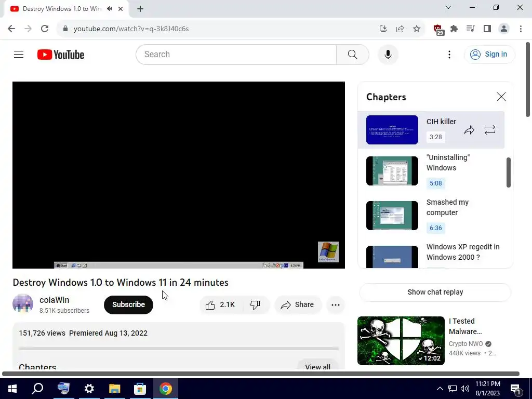Install app icon in address bar
The image size is (532, 399).
[x=383, y=29]
